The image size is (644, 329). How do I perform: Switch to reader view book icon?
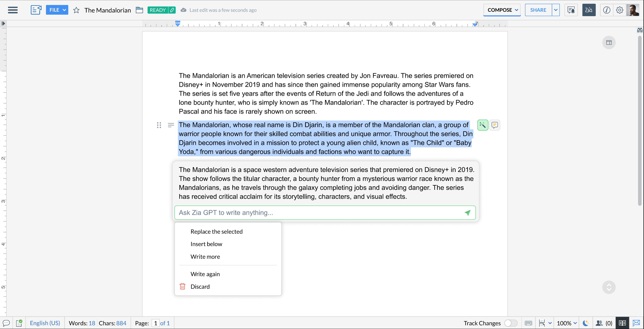(622, 323)
